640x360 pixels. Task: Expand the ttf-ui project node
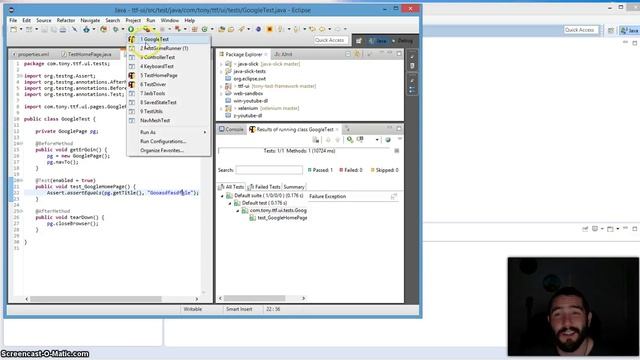click(222, 87)
